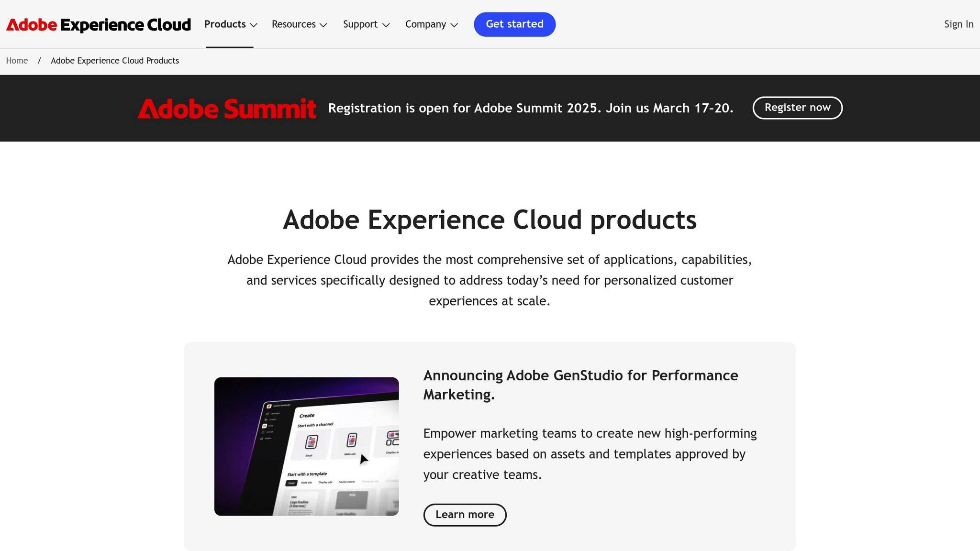
Task: Open the Company navigation item
Action: click(425, 24)
